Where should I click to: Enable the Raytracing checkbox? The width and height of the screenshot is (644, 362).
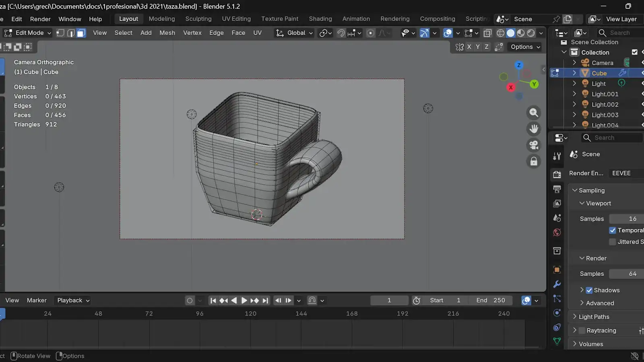click(582, 331)
